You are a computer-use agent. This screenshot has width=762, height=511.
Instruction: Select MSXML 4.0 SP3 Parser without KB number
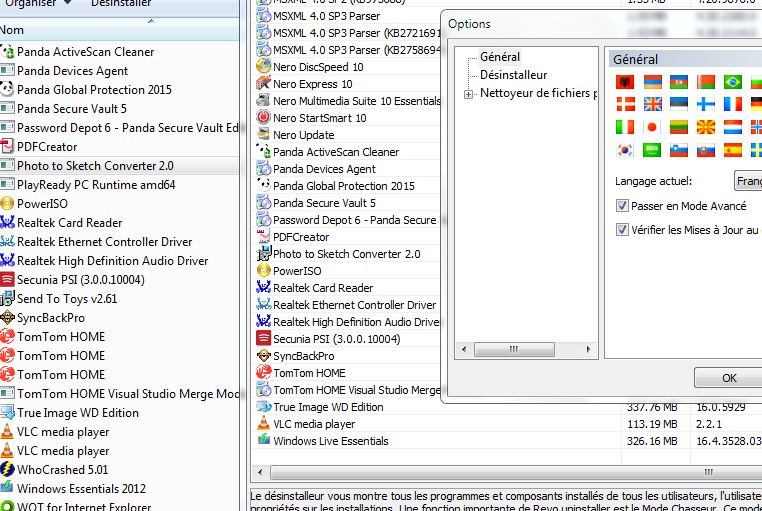point(327,16)
